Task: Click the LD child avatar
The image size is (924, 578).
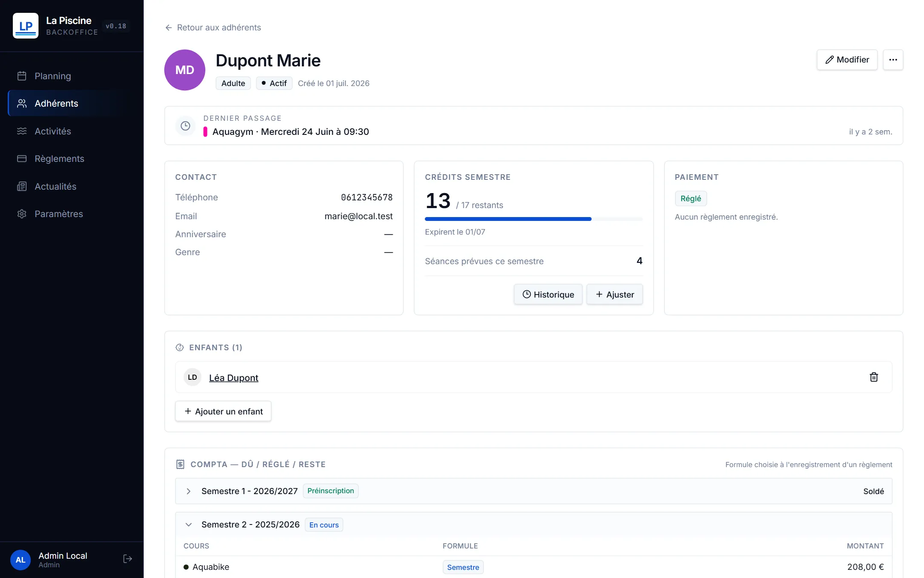Action: 192,377
